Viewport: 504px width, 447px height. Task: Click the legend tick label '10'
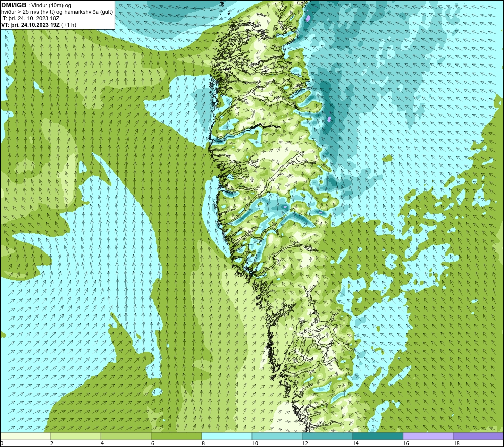255,443
